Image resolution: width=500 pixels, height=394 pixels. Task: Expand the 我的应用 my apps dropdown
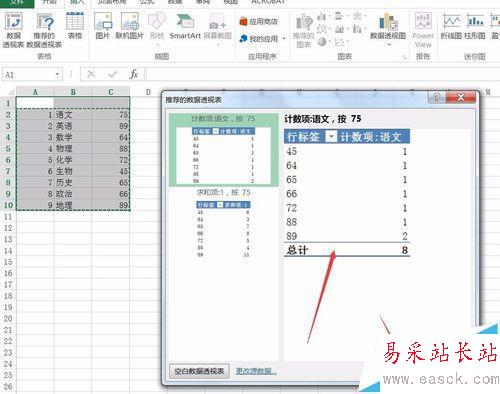tap(284, 39)
